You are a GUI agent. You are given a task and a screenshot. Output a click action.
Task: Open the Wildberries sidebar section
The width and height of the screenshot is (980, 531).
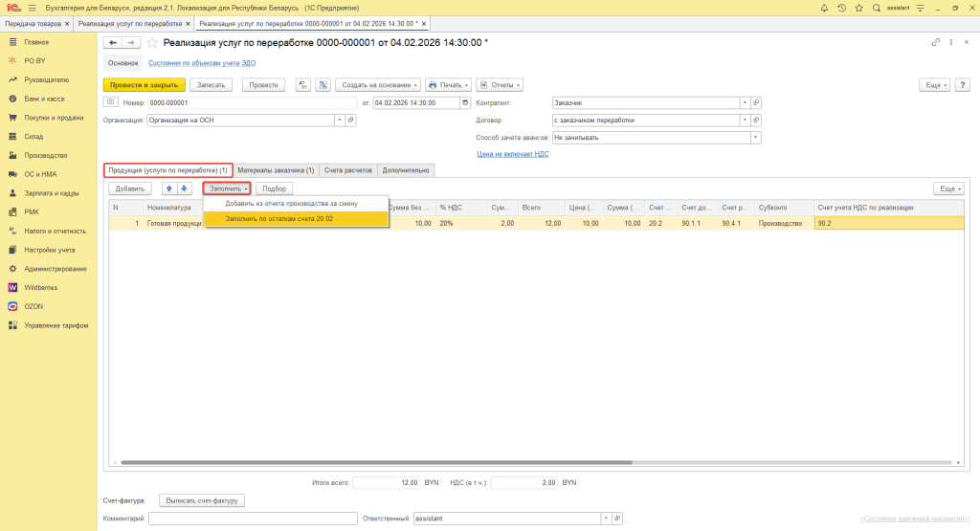coord(40,287)
